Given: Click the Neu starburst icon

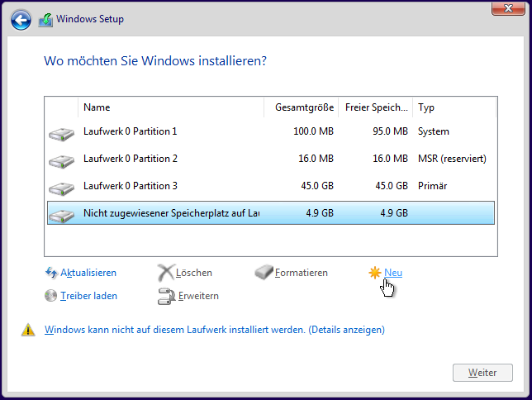Looking at the screenshot, I should tap(375, 272).
